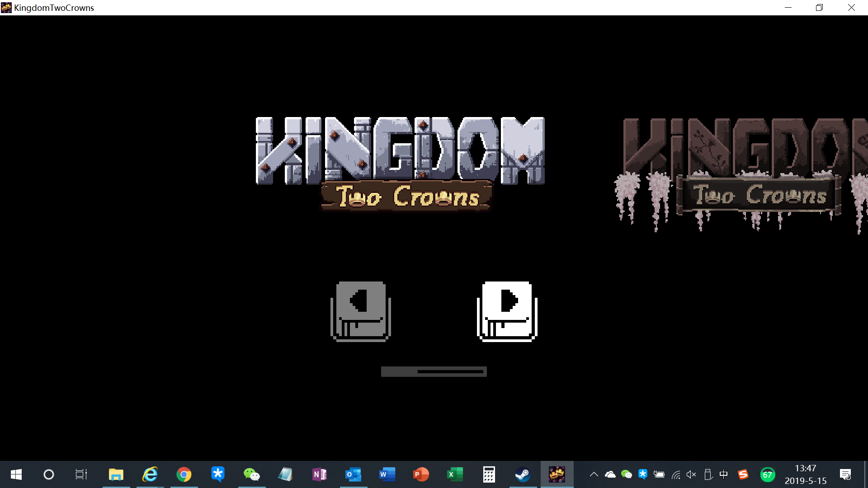Open Action Center notifications

click(845, 474)
